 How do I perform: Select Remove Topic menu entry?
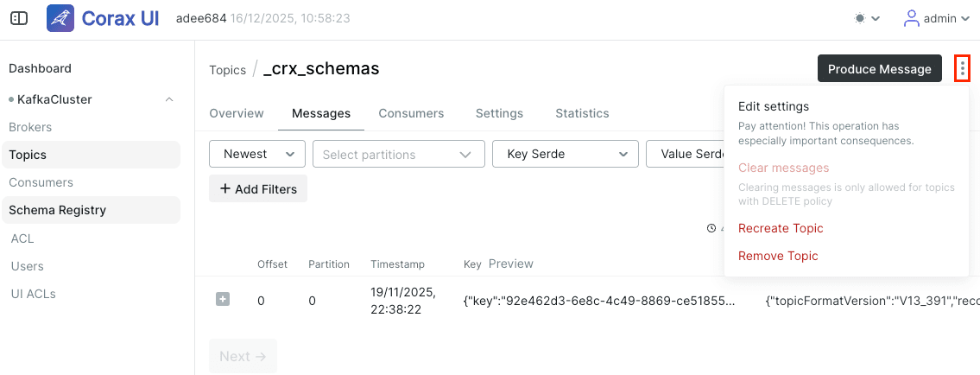[778, 256]
